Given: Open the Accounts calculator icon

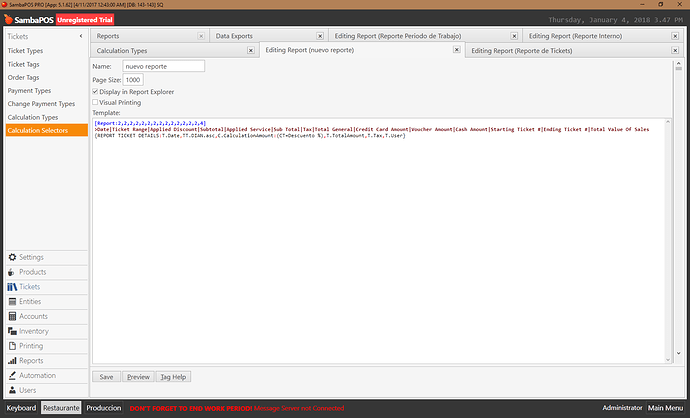Looking at the screenshot, I should pos(12,316).
